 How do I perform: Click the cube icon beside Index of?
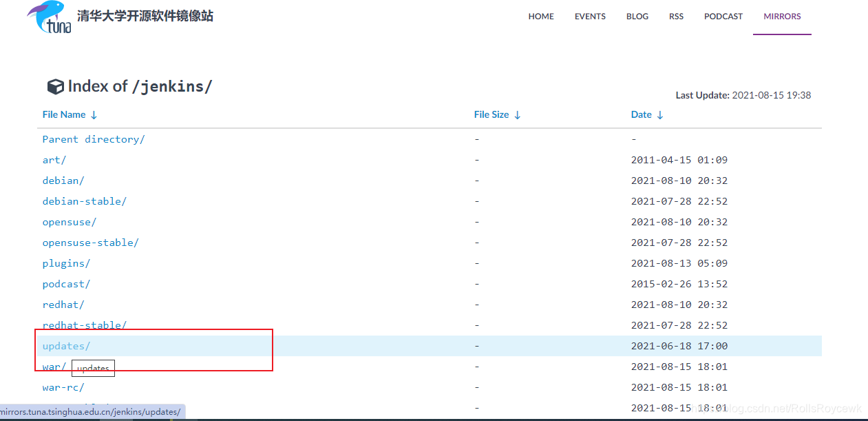pos(55,87)
